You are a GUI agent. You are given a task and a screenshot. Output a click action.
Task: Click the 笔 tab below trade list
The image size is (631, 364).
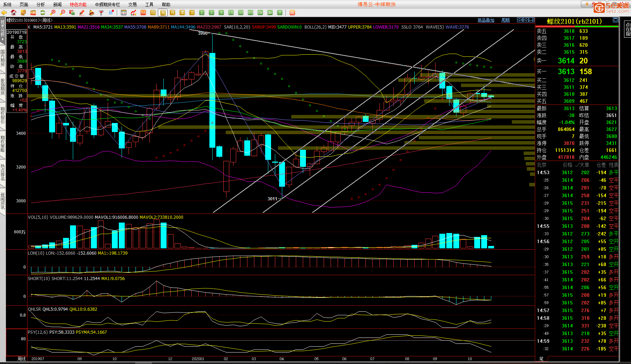coord(541,359)
